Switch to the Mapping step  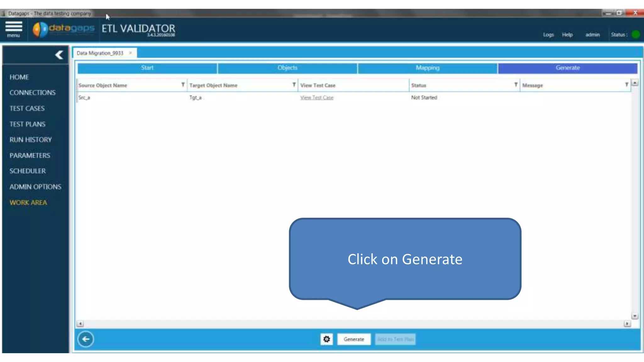[x=427, y=68]
